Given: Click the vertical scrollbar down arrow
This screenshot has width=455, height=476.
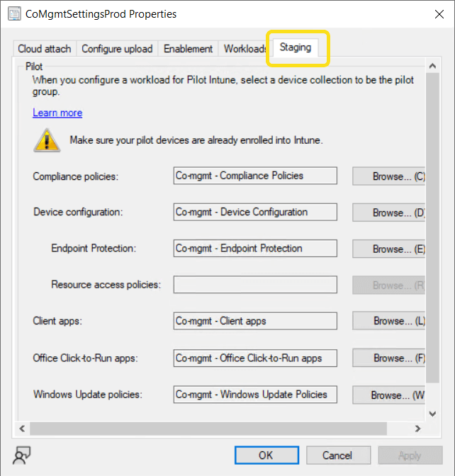Looking at the screenshot, I should point(432,414).
